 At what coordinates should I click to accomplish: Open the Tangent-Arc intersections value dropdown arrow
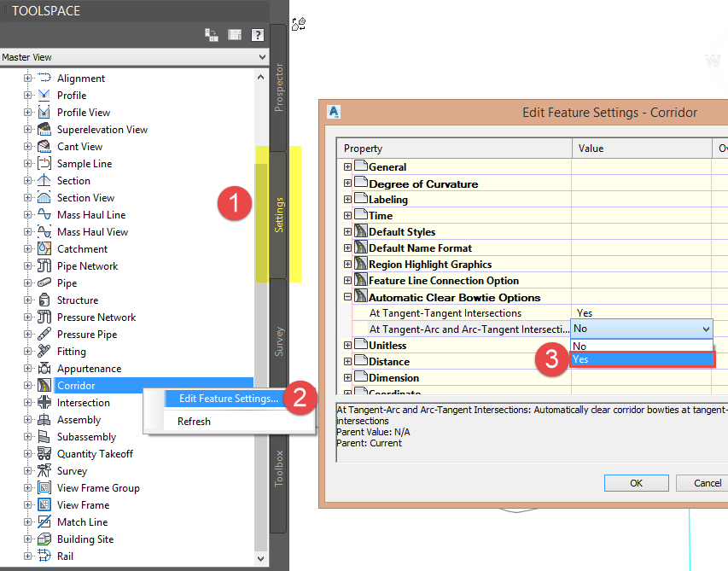click(x=706, y=329)
